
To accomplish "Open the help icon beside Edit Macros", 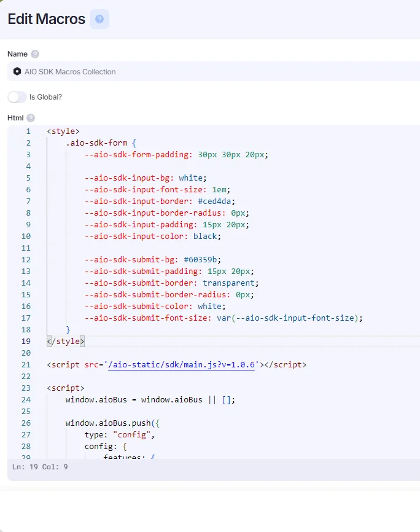I will [x=99, y=19].
